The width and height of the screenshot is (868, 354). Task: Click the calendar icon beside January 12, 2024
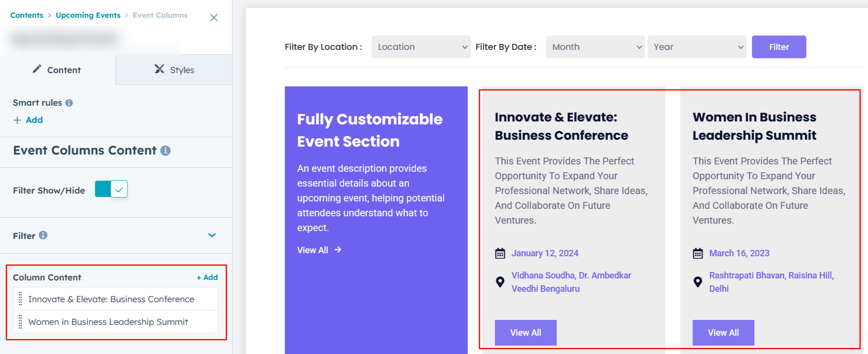[x=500, y=253]
